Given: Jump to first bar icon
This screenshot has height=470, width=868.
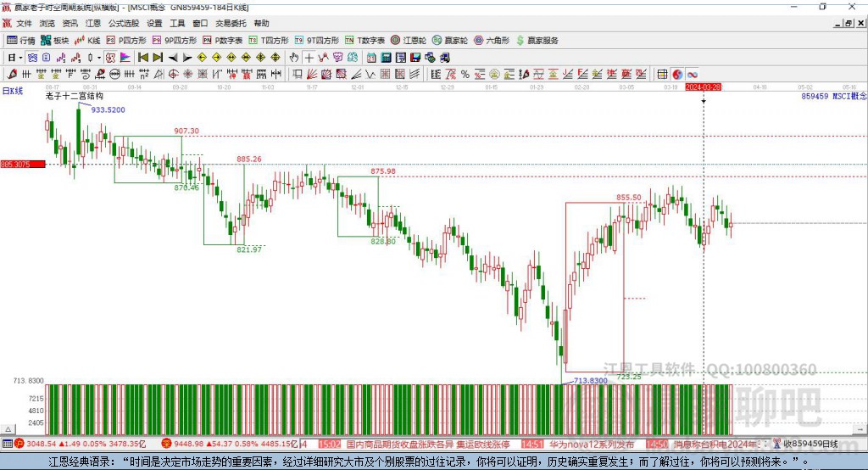Looking at the screenshot, I should click(142, 58).
